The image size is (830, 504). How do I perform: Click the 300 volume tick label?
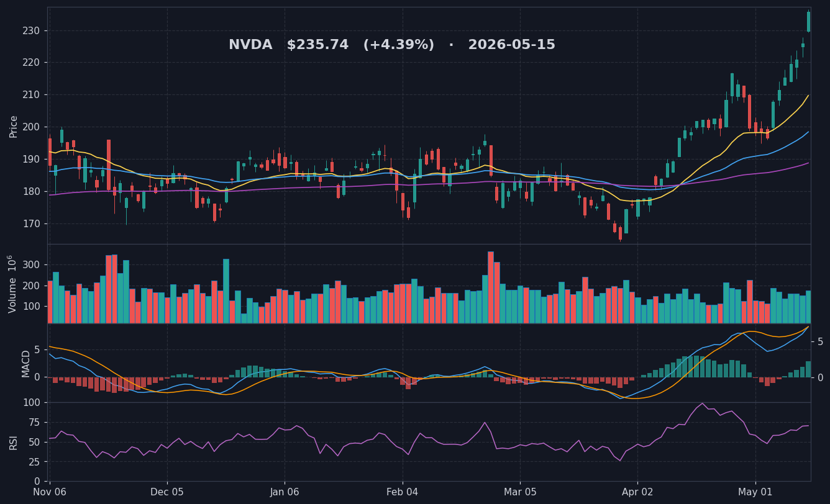coord(32,265)
